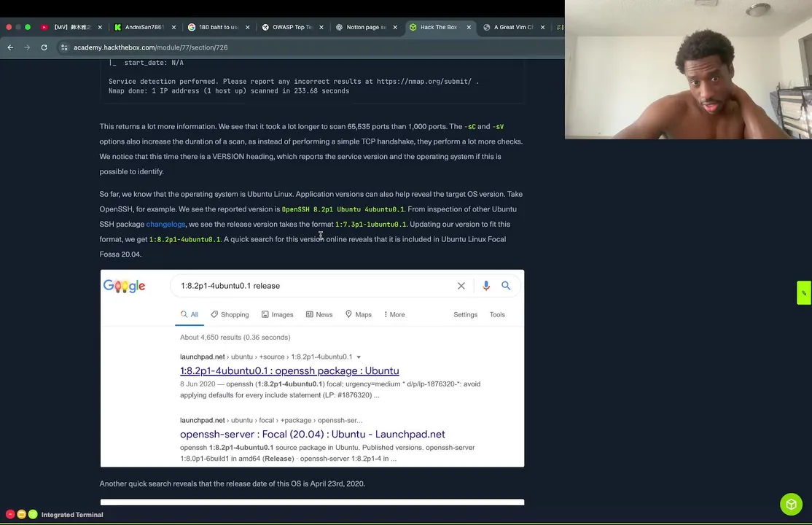Open the Notion page tab
The width and height of the screenshot is (812, 525).
click(x=366, y=27)
